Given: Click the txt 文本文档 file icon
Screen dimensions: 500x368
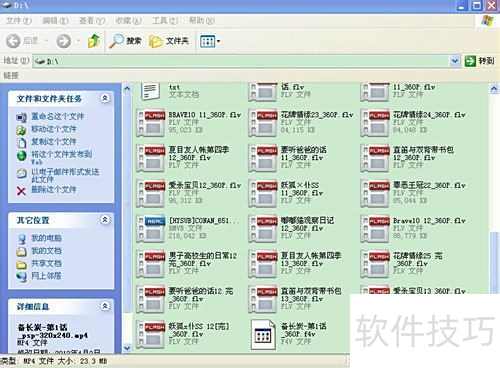Looking at the screenshot, I should click(150, 91).
